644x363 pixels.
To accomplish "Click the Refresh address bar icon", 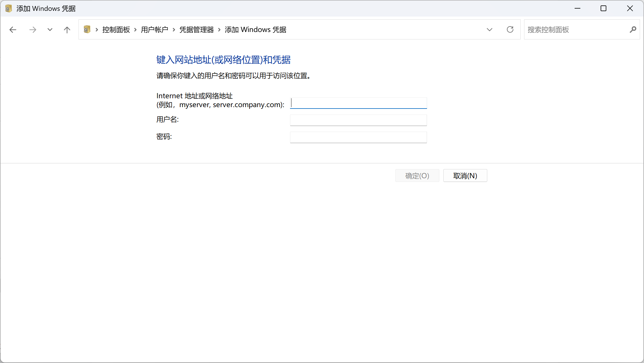I will coord(510,29).
